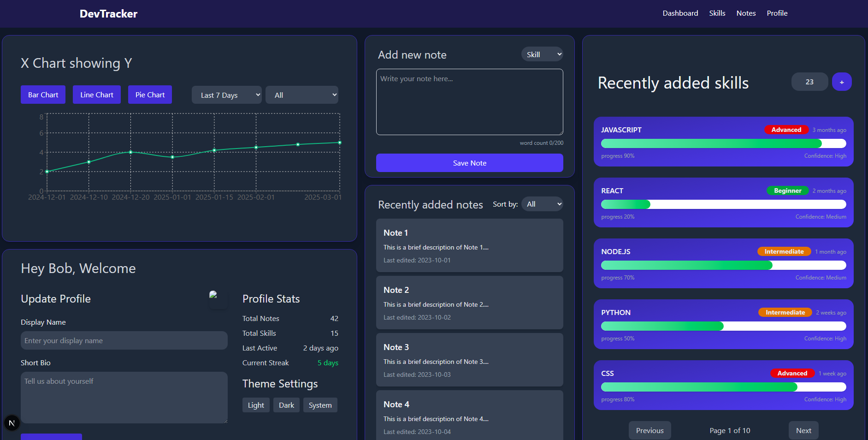This screenshot has width=868, height=440.
Task: Select the System theme option
Action: pyautogui.click(x=320, y=405)
